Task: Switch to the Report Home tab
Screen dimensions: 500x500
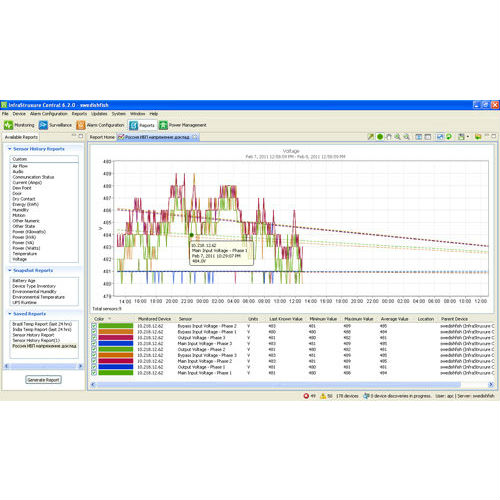Action: coord(102,137)
